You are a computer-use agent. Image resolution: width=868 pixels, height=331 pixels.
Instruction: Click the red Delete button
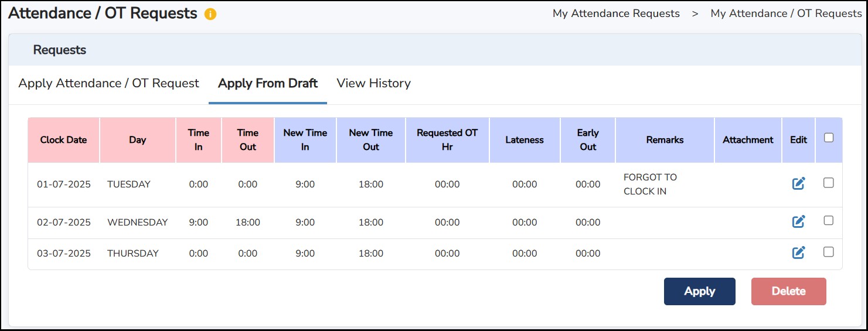(x=789, y=291)
